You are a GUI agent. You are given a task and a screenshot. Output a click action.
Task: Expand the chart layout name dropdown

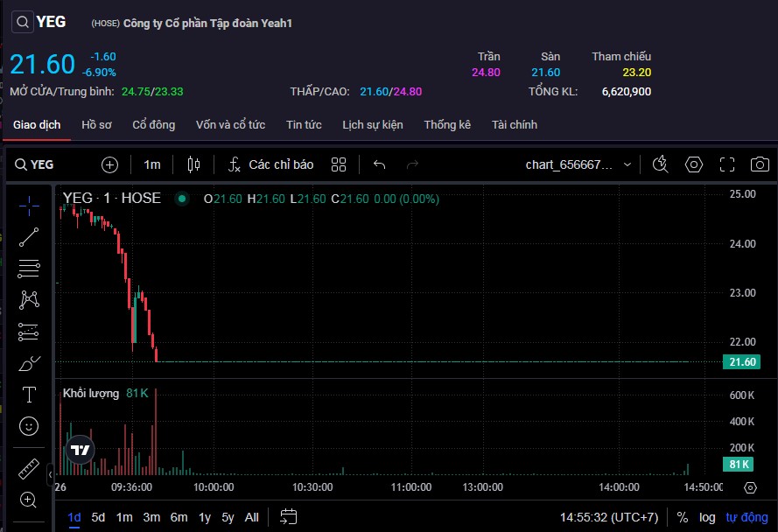(627, 164)
